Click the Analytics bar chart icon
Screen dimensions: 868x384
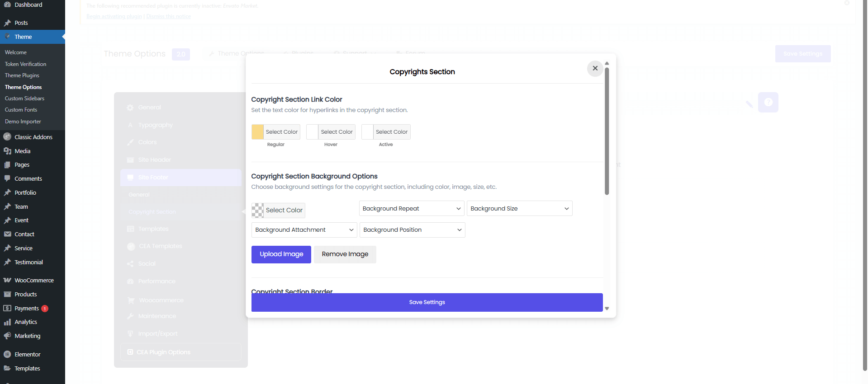coord(7,322)
